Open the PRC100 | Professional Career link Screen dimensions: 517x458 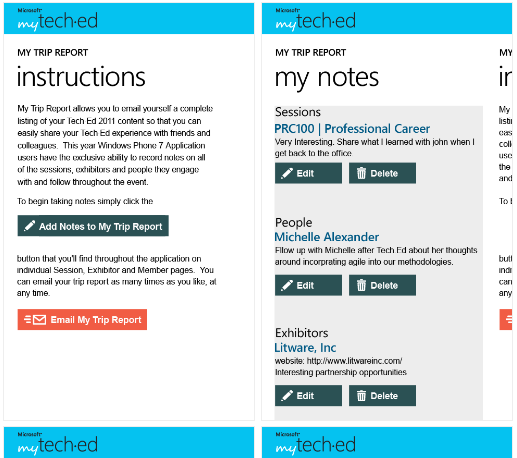coord(352,129)
